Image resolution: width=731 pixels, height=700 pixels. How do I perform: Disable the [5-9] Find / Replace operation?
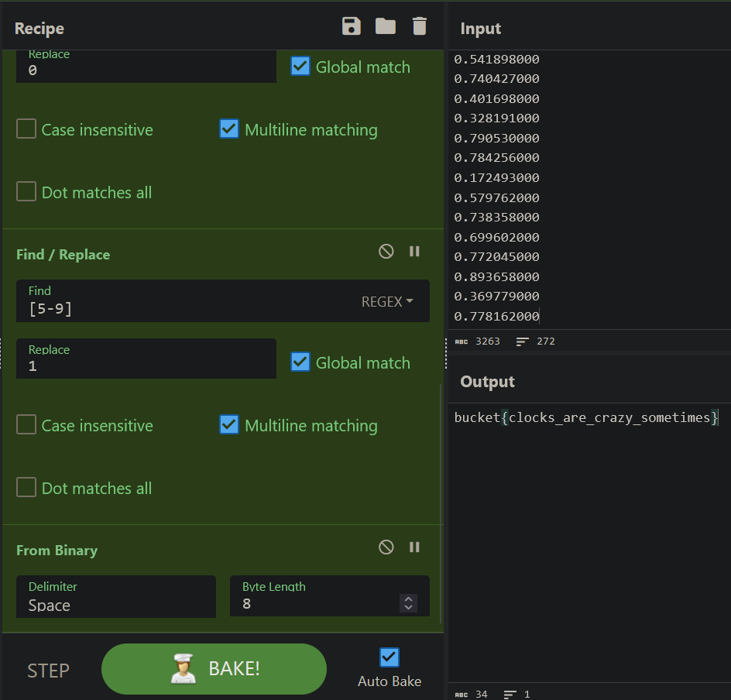386,252
